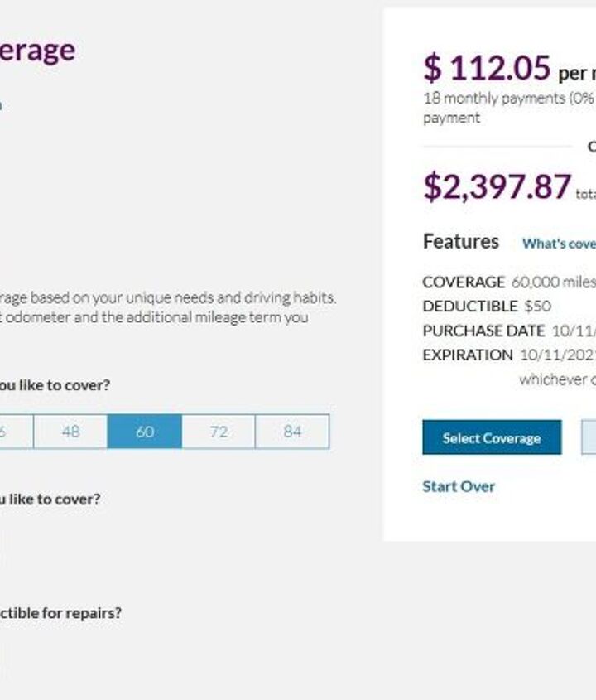Click the EXPIRATION date line
The image size is (596, 700).
tap(508, 355)
